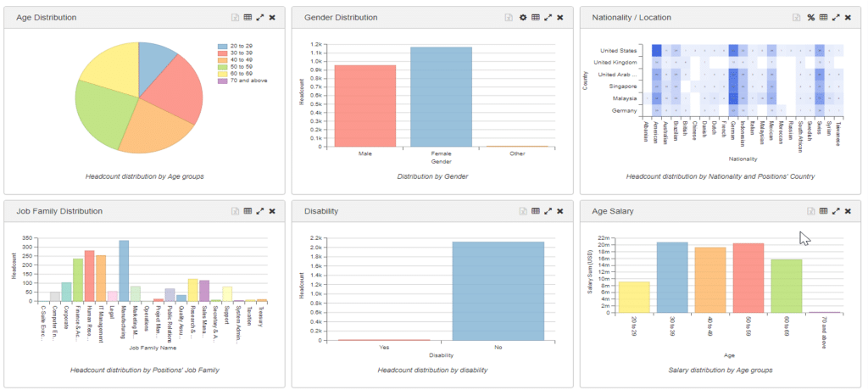Screen dimensions: 868x390
Task: Show Age Salary data table view
Action: pyautogui.click(x=823, y=211)
